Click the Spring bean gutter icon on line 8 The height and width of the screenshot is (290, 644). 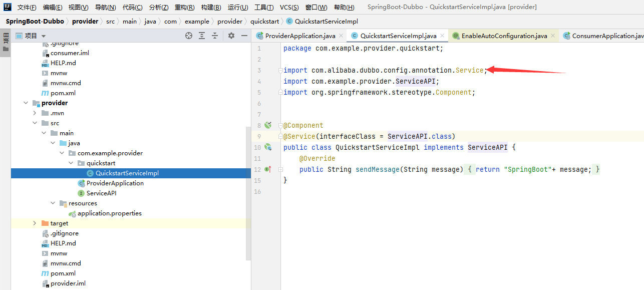tap(268, 125)
